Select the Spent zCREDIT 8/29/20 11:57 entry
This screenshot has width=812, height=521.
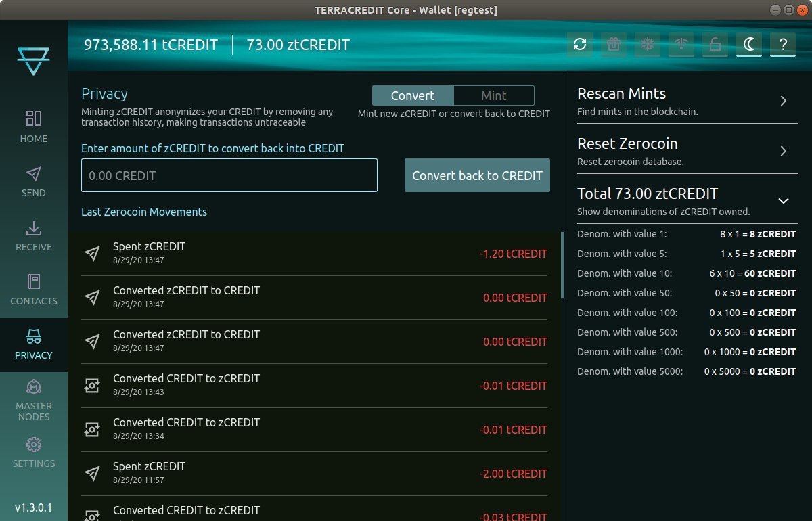click(314, 474)
